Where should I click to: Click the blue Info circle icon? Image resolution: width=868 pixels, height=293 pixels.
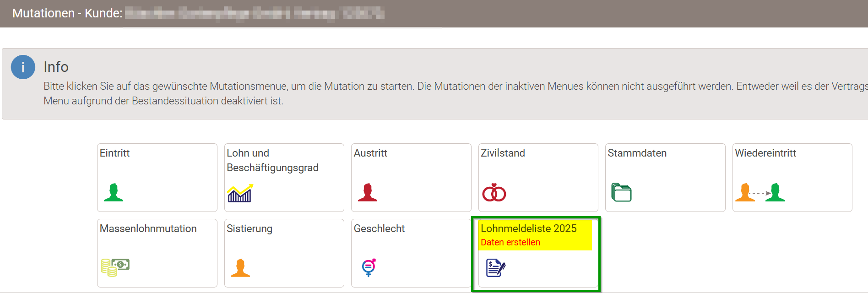point(23,67)
